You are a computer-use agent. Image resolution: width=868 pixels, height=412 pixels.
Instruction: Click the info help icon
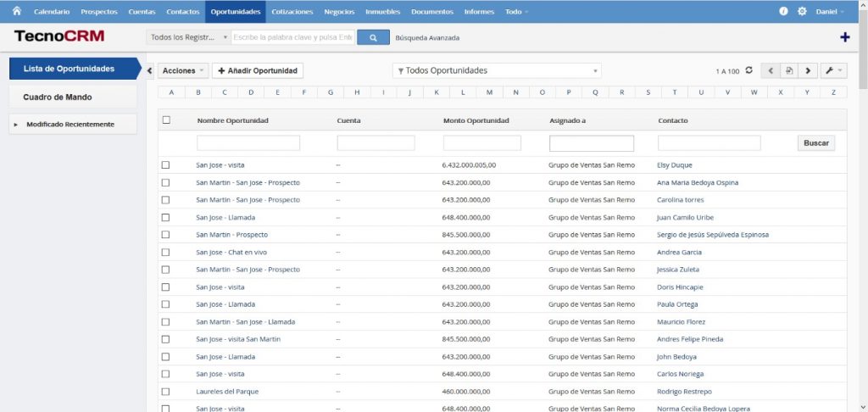(783, 12)
